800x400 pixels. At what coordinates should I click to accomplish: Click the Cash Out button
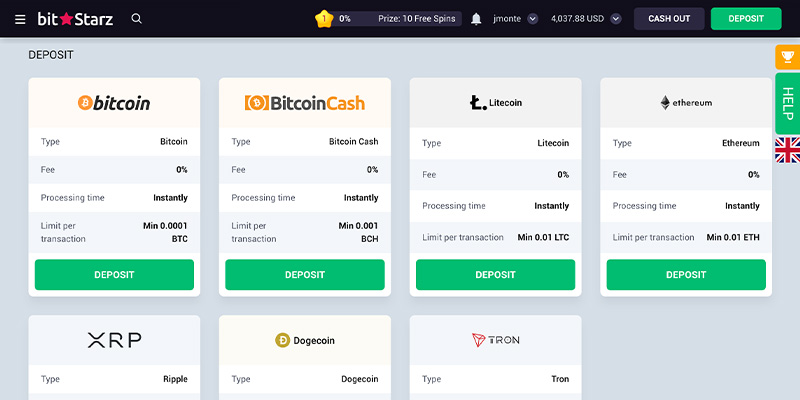pyautogui.click(x=668, y=18)
